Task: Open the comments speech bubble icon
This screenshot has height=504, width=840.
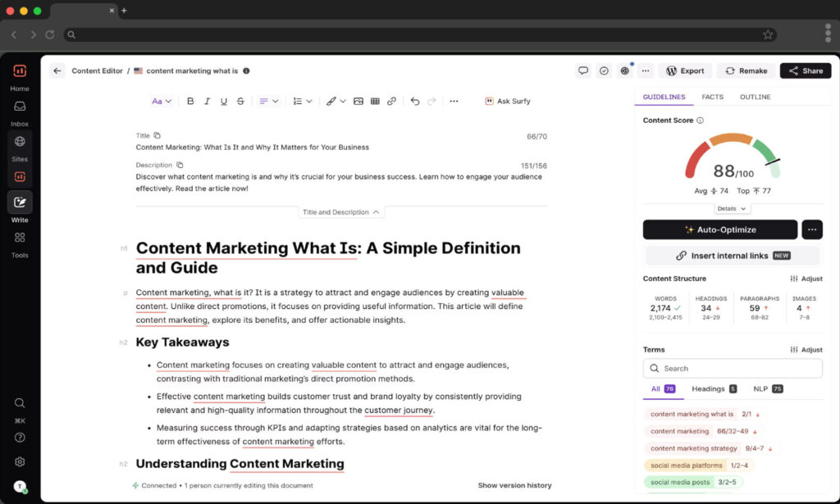Action: pos(583,70)
